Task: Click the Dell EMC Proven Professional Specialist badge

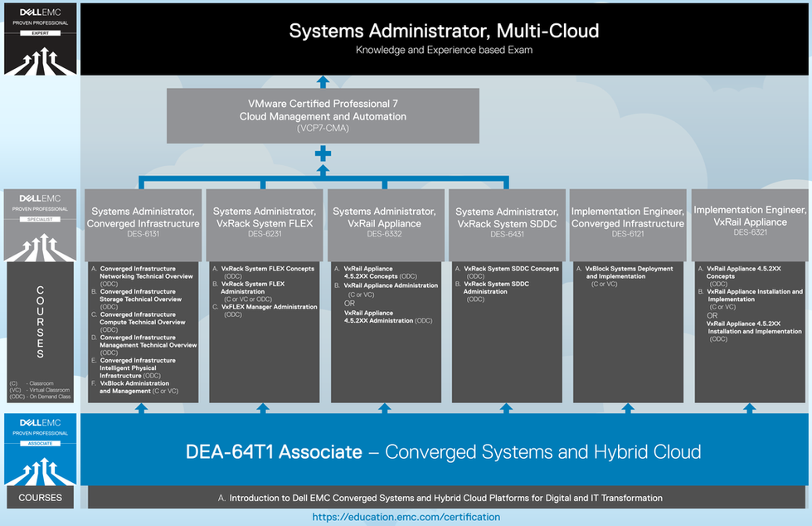Action: point(41,225)
